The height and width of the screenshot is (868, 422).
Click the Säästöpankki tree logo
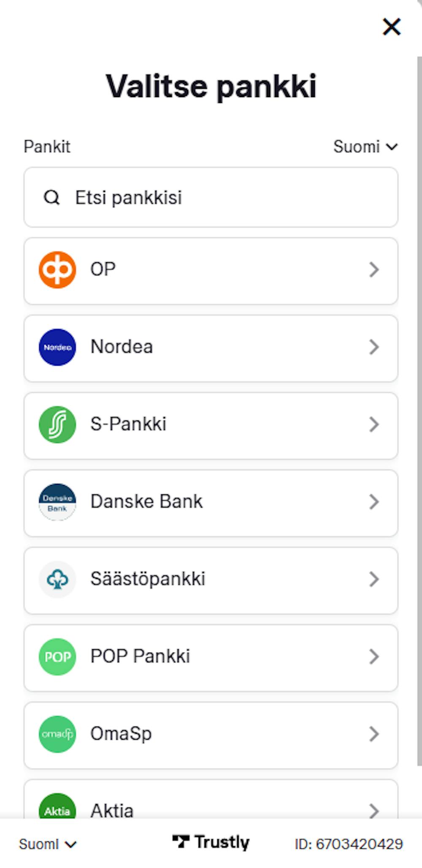(x=57, y=579)
